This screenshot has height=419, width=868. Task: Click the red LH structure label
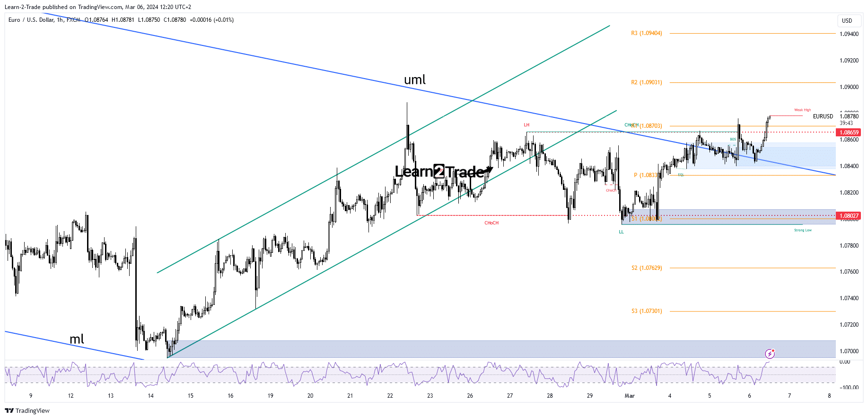(x=526, y=125)
